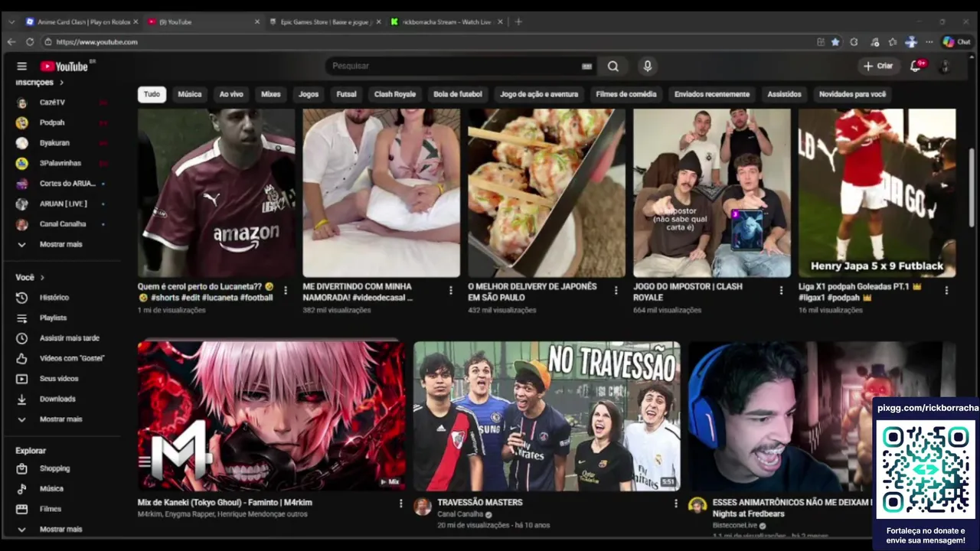Open Henry Japa 5 x 9 Futblack short
The width and height of the screenshot is (980, 551).
pyautogui.click(x=877, y=193)
